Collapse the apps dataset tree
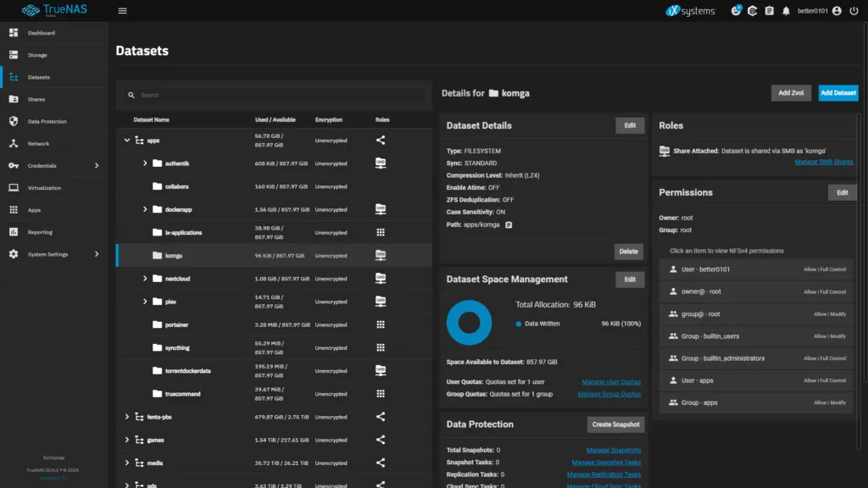The height and width of the screenshot is (488, 868). (x=129, y=141)
